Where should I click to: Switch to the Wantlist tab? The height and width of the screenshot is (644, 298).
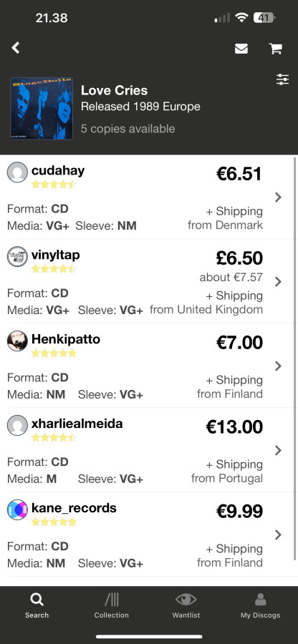(x=186, y=605)
